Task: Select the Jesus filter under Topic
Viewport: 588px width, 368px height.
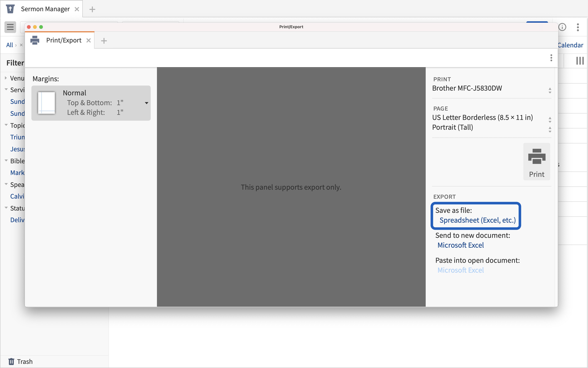Action: pos(17,149)
